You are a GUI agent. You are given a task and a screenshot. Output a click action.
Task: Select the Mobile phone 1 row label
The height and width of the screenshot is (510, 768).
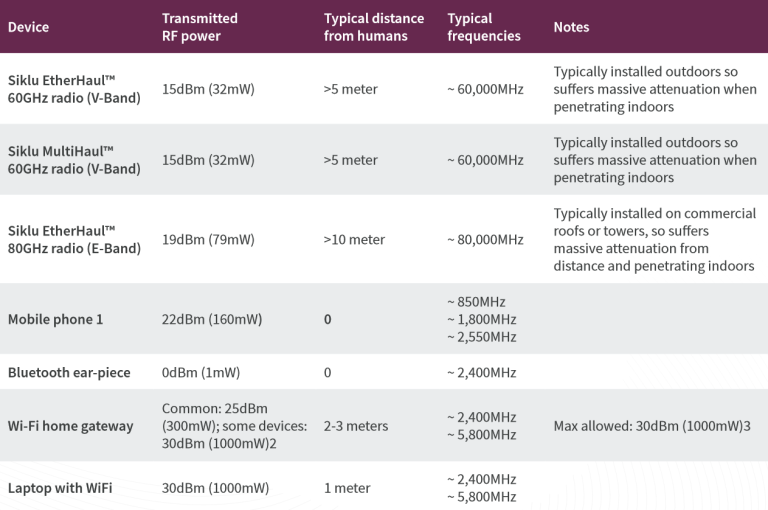click(x=55, y=319)
